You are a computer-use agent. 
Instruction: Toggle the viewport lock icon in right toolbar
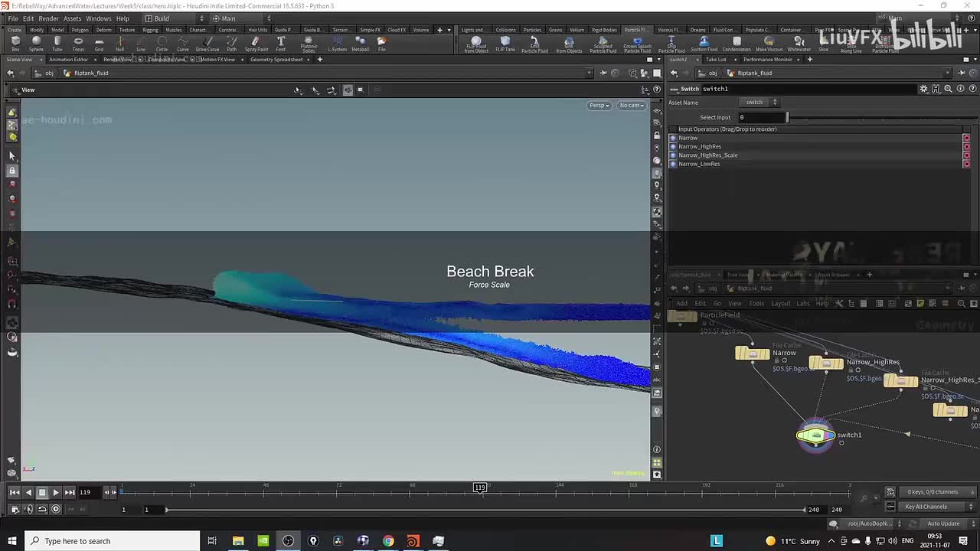657,135
